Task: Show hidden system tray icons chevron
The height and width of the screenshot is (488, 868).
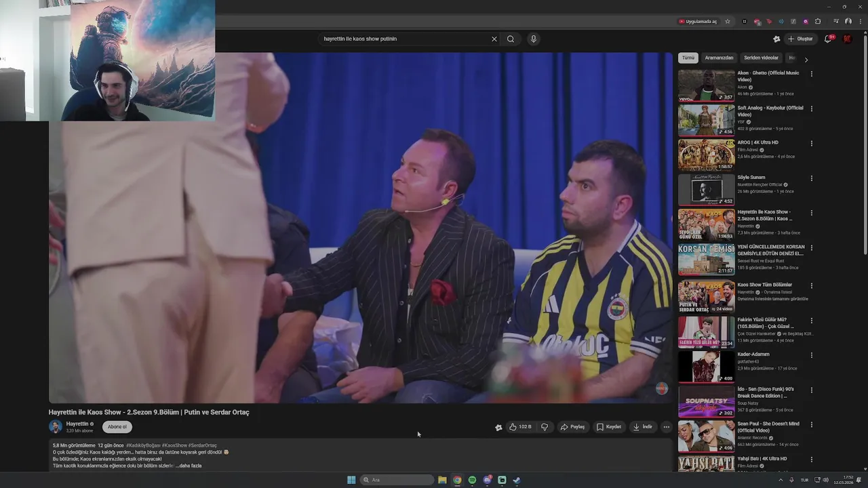Action: (x=781, y=480)
